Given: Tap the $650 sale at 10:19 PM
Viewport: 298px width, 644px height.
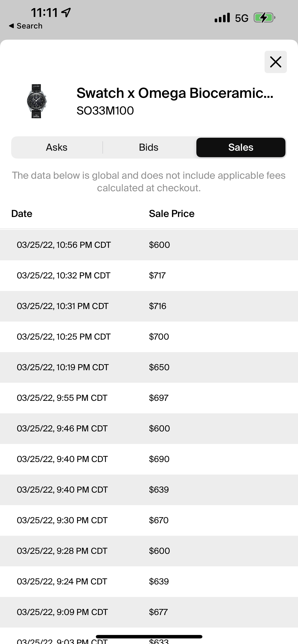Looking at the screenshot, I should [x=149, y=367].
